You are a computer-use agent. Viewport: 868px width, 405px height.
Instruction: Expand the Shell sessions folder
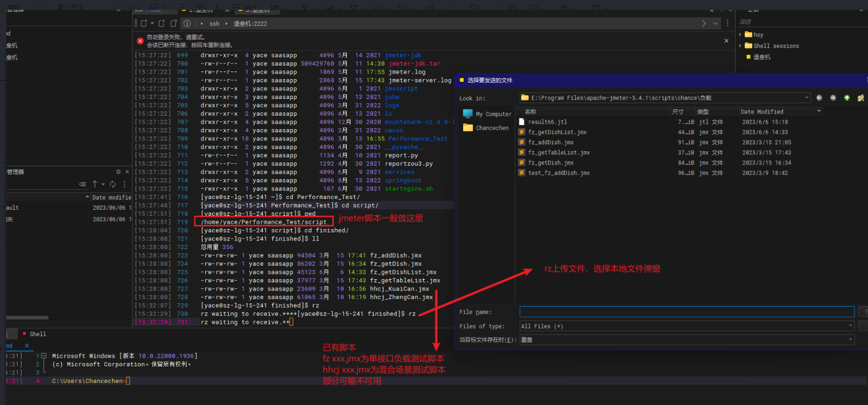tap(740, 46)
